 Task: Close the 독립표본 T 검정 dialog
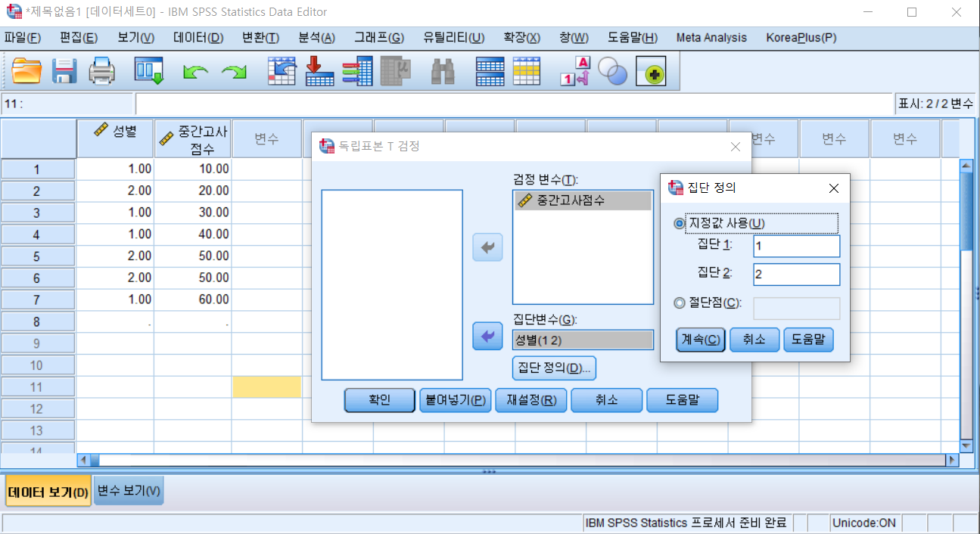(x=734, y=146)
